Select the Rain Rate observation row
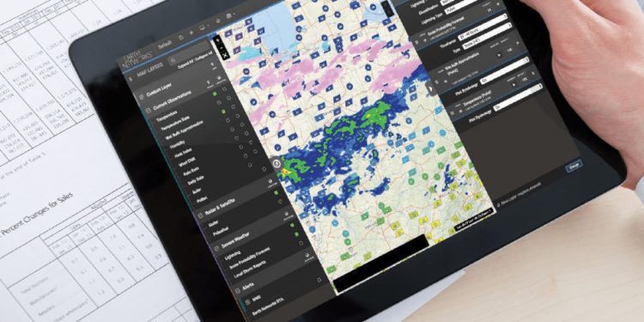 tap(190, 172)
